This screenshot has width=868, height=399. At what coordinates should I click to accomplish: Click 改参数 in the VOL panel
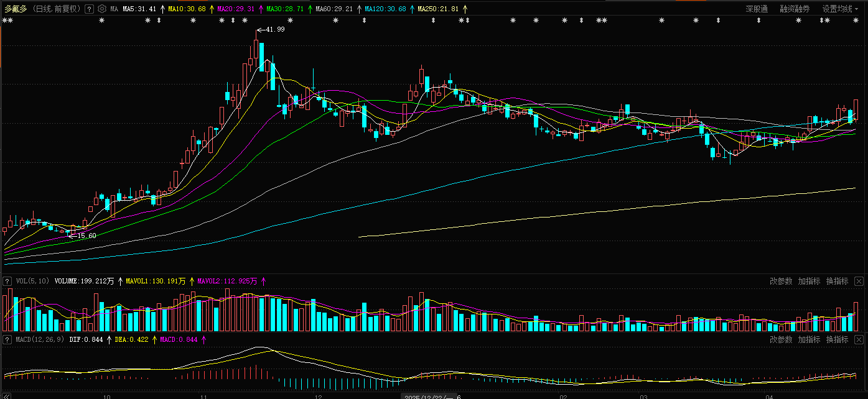click(x=781, y=282)
